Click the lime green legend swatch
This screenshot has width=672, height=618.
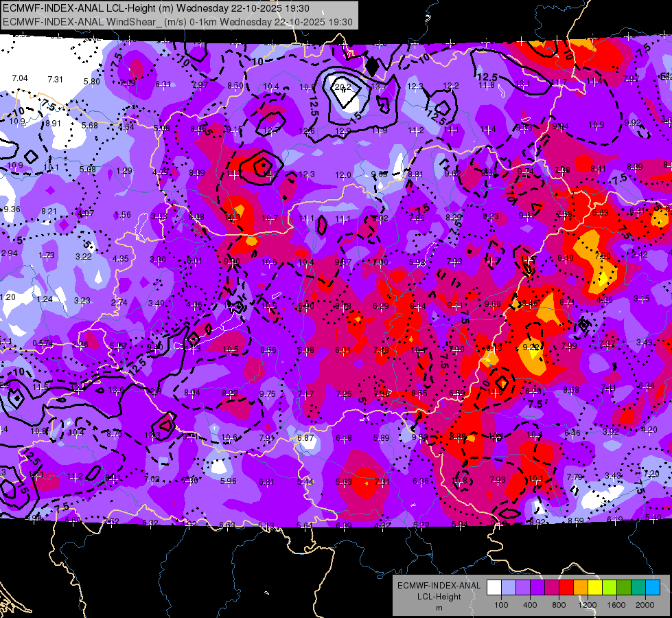[609, 588]
